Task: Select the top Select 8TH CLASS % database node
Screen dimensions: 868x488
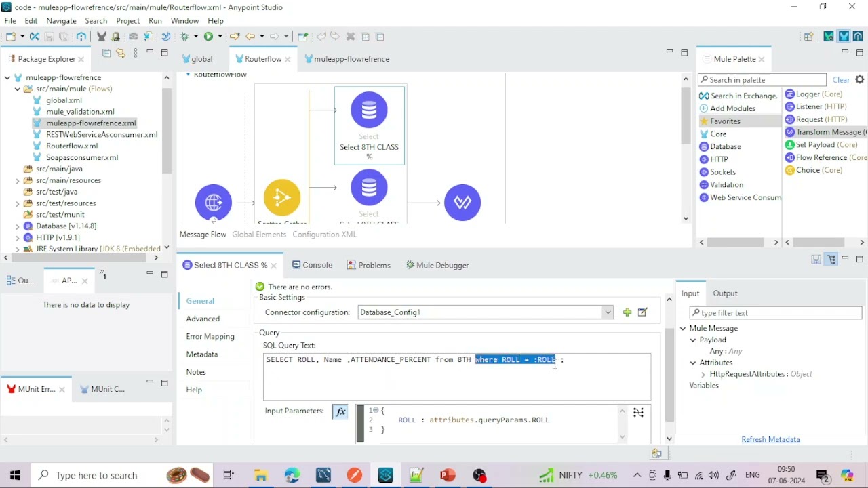Action: (369, 125)
